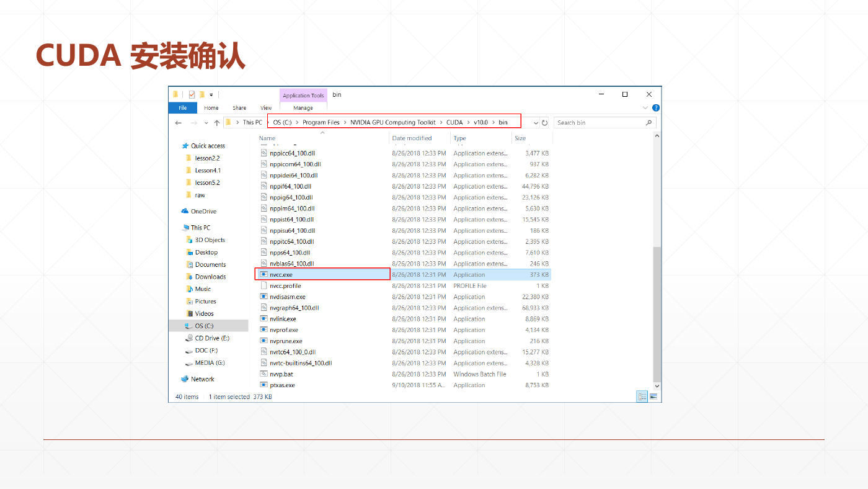The height and width of the screenshot is (489, 868).
Task: Select OneDrive in navigation pane
Action: click(x=203, y=212)
